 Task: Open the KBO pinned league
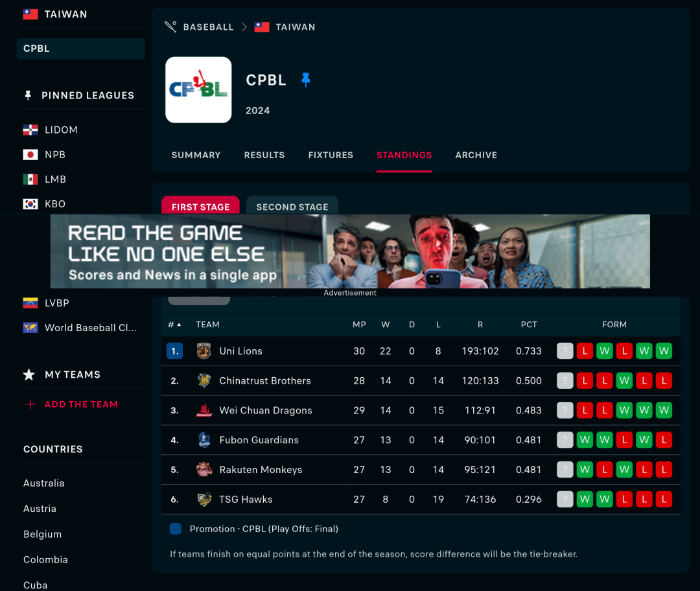[x=55, y=204]
